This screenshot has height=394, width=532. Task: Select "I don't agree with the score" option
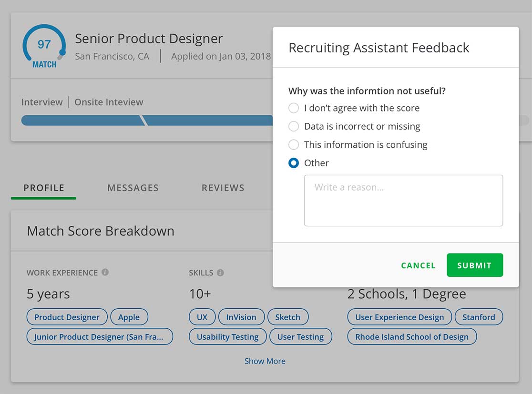pyautogui.click(x=294, y=108)
